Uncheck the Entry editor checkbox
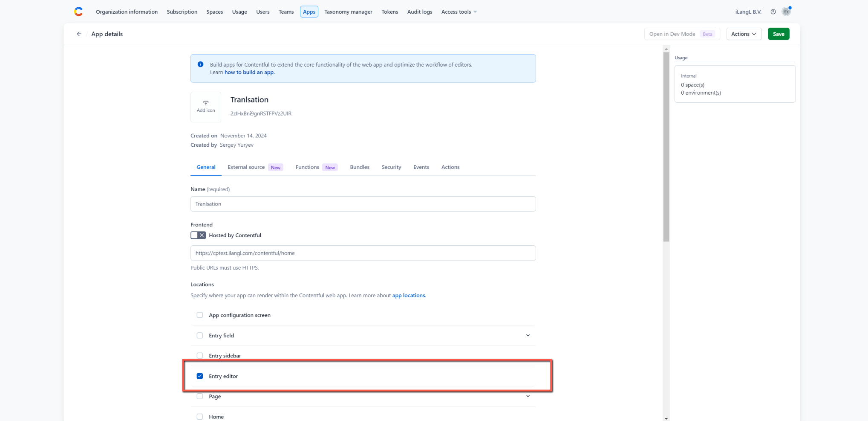The image size is (868, 421). pos(200,376)
